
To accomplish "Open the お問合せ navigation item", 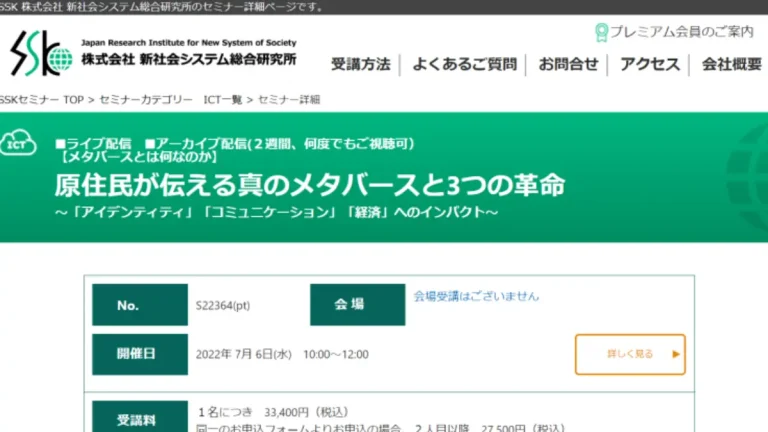I will (x=568, y=65).
